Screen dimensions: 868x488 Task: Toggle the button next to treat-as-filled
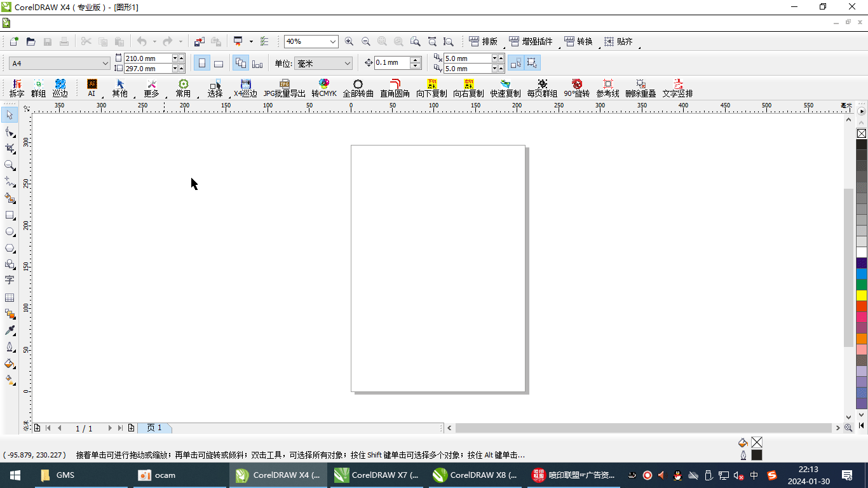coord(532,64)
